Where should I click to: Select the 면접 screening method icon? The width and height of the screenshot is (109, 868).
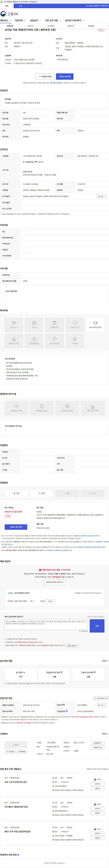(x=42, y=493)
